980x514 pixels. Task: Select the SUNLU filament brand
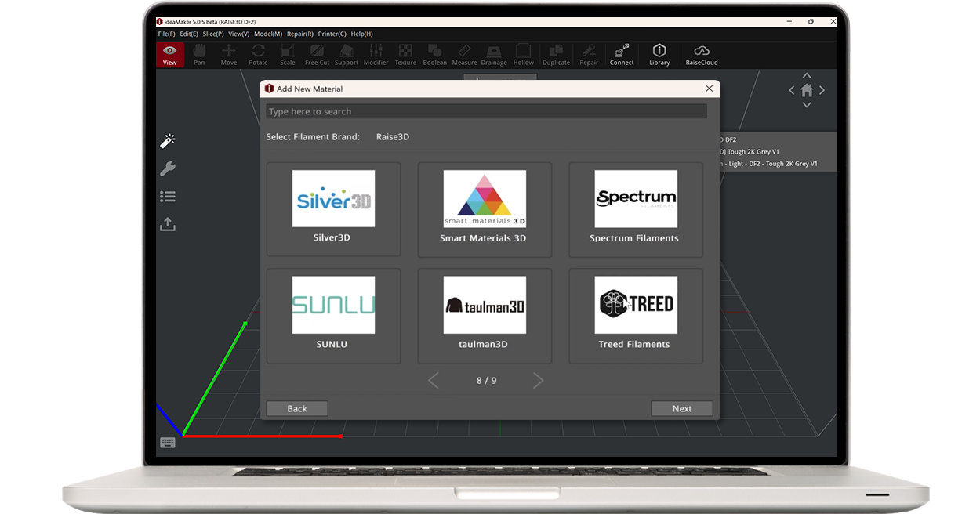[x=332, y=313]
